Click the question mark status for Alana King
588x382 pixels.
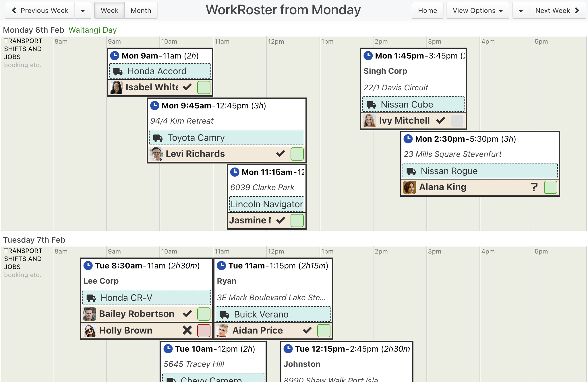534,187
